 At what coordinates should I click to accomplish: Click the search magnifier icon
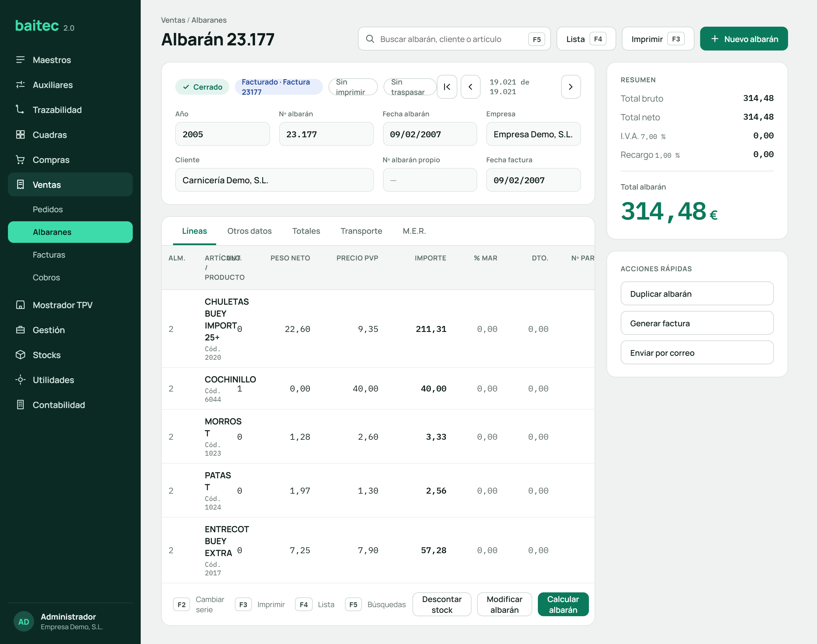370,39
